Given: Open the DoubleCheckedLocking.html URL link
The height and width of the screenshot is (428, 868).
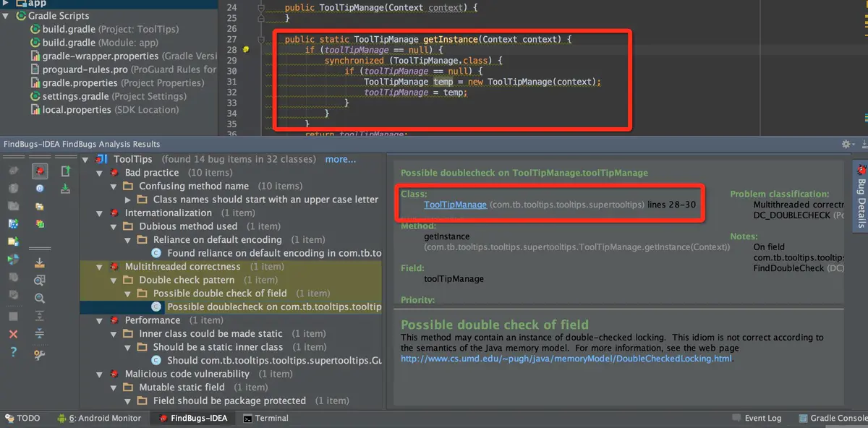Looking at the screenshot, I should [x=566, y=359].
